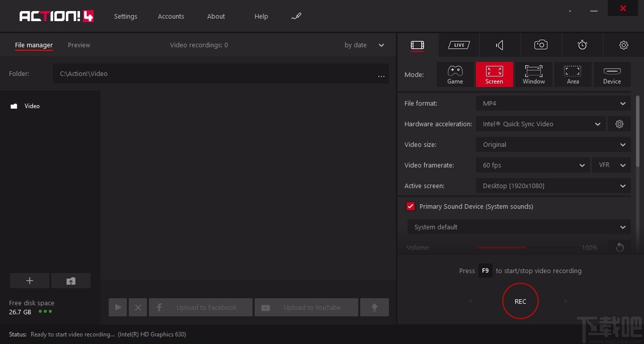
Task: Click the settings panel vertical scrollbar
Action: (x=638, y=131)
